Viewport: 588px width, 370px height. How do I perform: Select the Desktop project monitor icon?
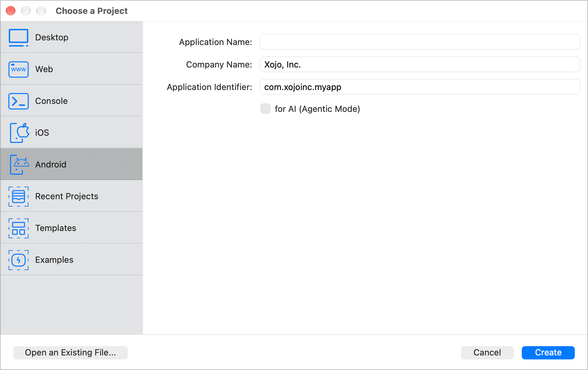coord(19,37)
